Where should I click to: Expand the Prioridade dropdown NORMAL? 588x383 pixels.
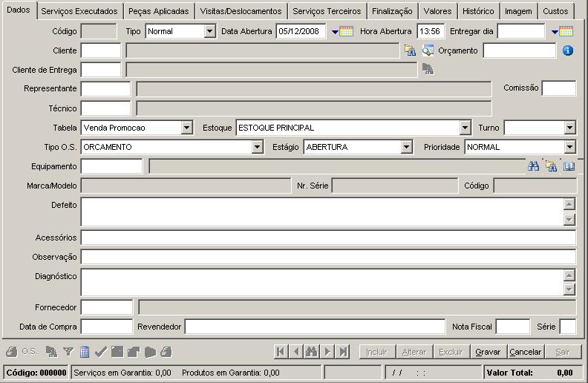(569, 147)
